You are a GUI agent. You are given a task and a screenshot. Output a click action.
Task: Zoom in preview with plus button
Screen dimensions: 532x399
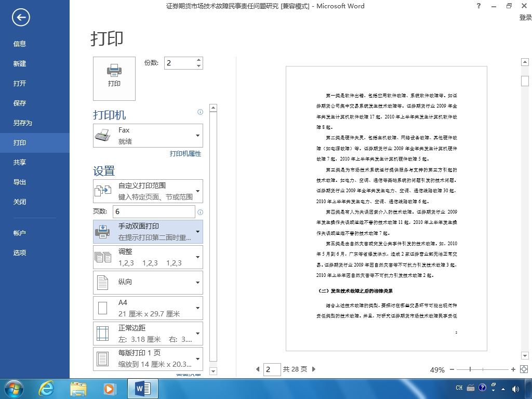pos(513,369)
